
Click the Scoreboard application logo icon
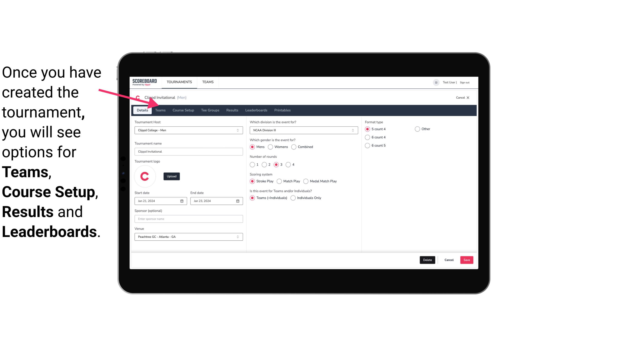pyautogui.click(x=145, y=82)
